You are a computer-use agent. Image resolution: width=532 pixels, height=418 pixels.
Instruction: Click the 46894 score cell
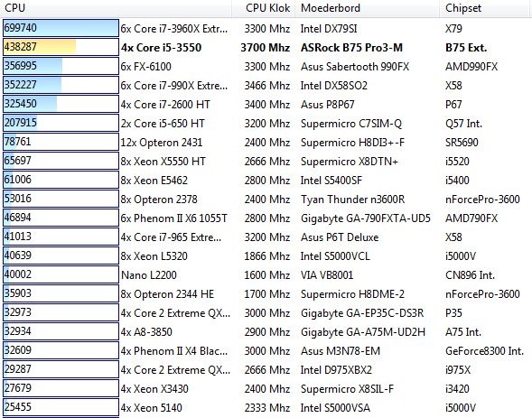pyautogui.click(x=61, y=218)
